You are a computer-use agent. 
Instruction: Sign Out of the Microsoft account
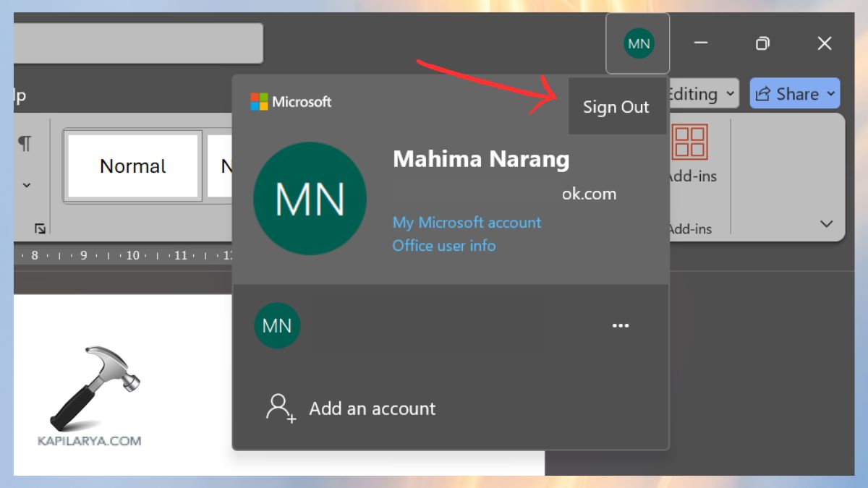coord(617,106)
